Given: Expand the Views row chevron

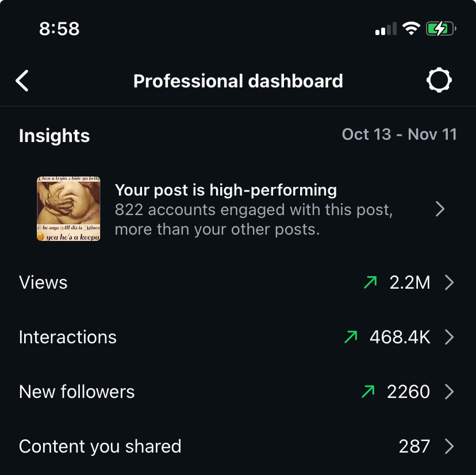Looking at the screenshot, I should point(450,282).
